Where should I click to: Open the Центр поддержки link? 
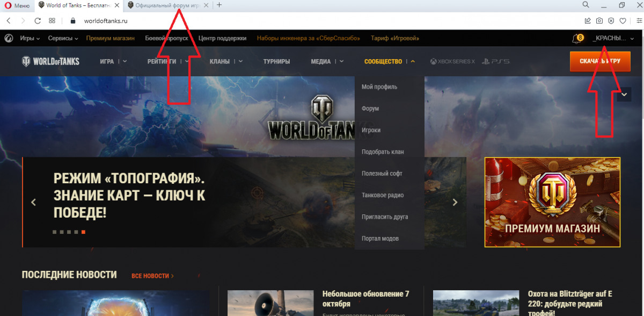point(222,38)
